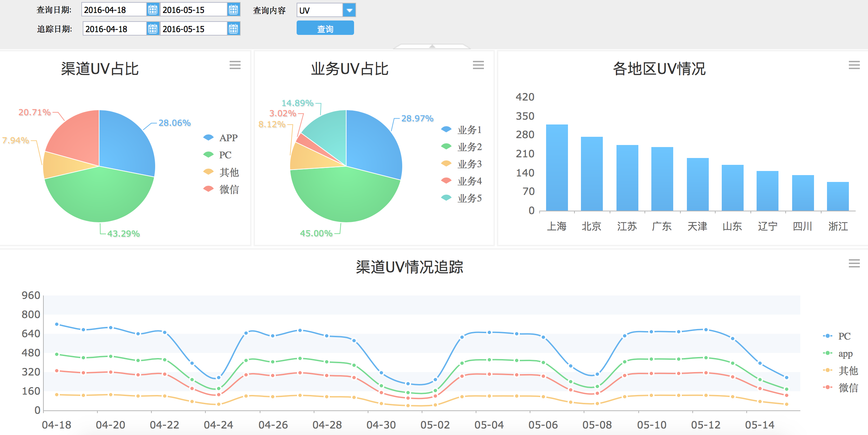This screenshot has height=435, width=868.
Task: Open the options menu icon on 渠道UV占比 chart
Action: [x=235, y=65]
